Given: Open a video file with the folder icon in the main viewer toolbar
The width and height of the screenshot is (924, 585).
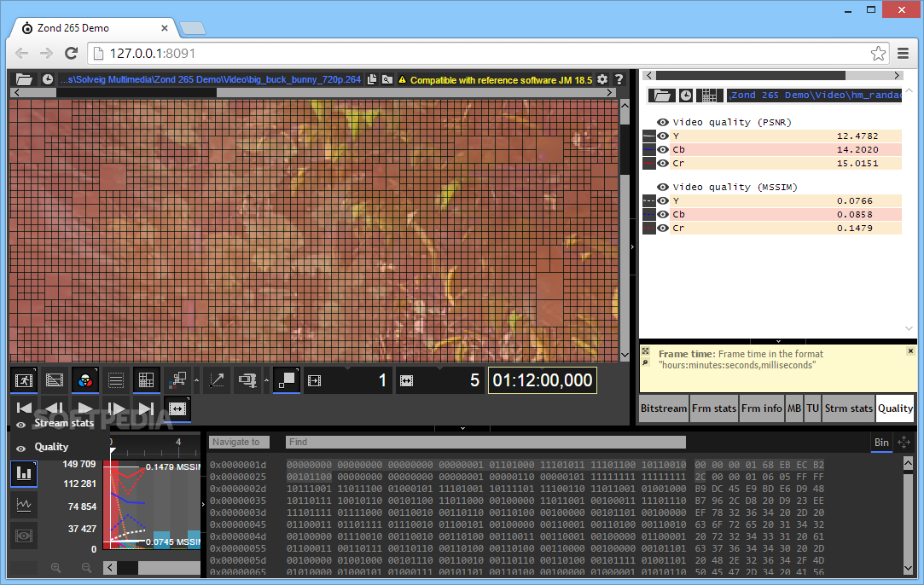Looking at the screenshot, I should 24,79.
